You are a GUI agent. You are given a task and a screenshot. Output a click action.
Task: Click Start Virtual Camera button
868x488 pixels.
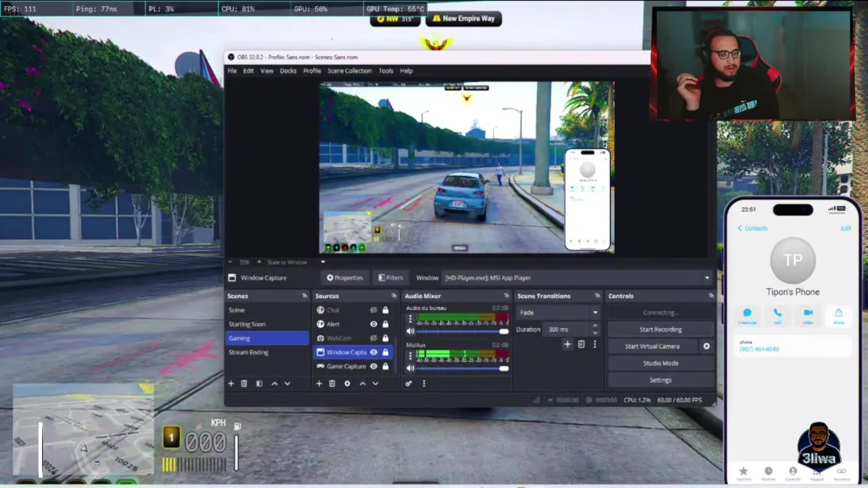point(652,346)
